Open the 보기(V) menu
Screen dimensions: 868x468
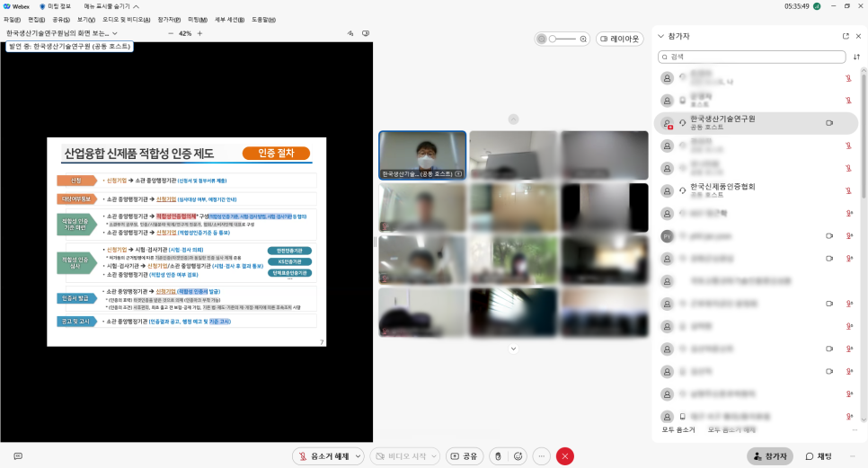point(85,20)
